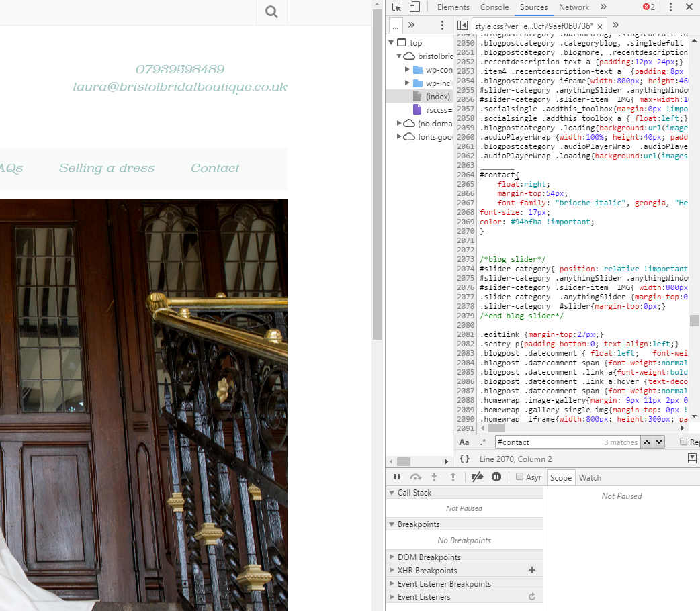Open the Elements tab
This screenshot has height=611, width=700.
tap(453, 7)
